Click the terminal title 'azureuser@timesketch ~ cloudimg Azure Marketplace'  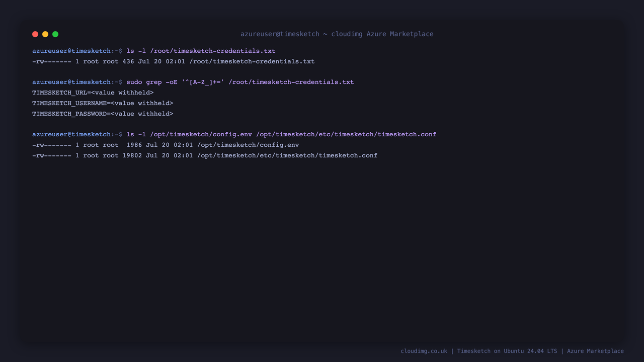tap(337, 34)
